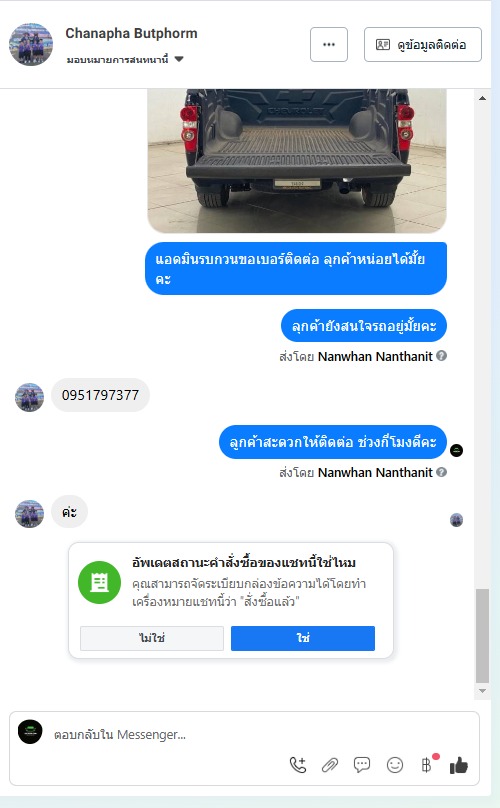This screenshot has width=500, height=808.
Task: Open the emoji smiley picker
Action: point(395,765)
